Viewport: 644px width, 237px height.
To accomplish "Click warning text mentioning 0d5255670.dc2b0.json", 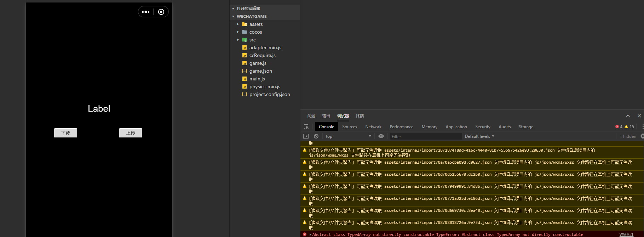I will tap(470, 177).
